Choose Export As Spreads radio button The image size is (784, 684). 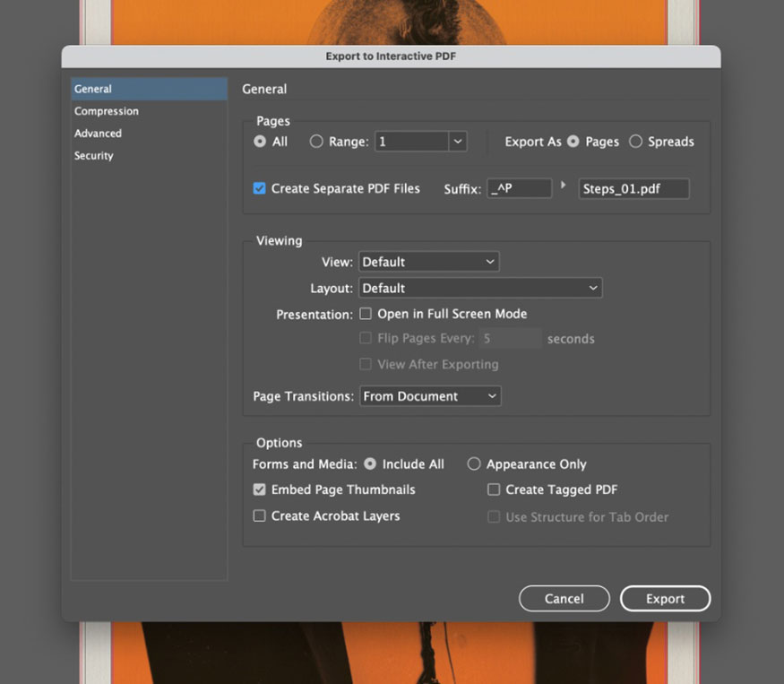tap(635, 142)
